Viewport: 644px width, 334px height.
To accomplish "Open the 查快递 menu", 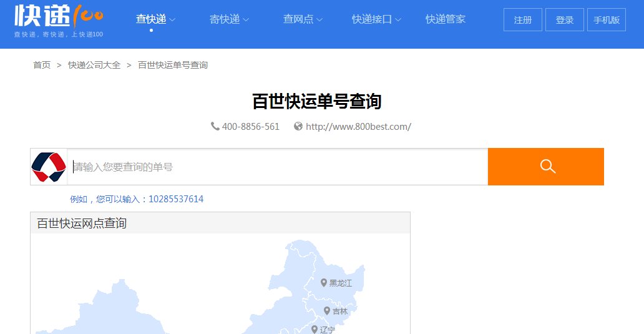I will coord(151,19).
